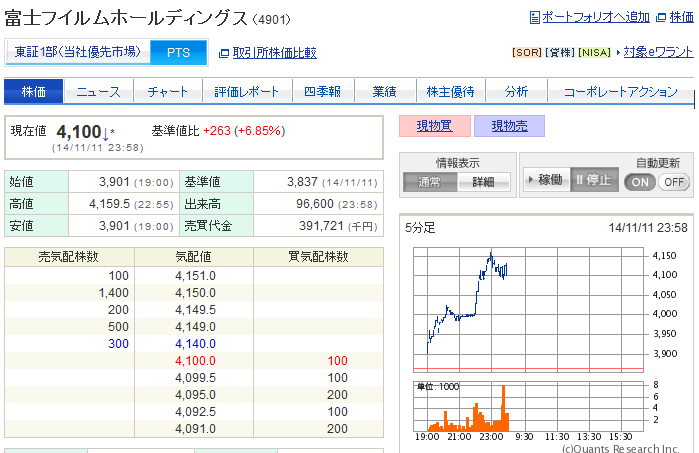The height and width of the screenshot is (453, 699).
Task: Click the [貸株] label
Action: point(560,53)
